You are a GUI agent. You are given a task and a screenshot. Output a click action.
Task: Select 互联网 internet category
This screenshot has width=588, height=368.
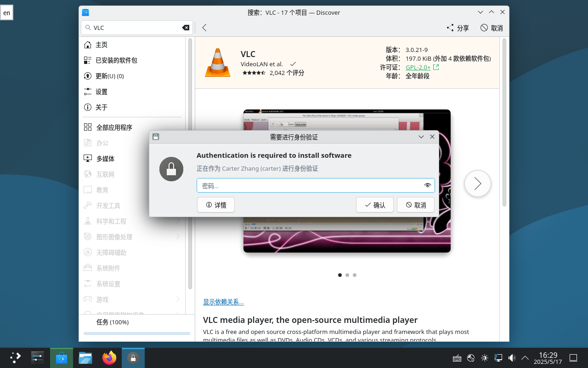point(132,174)
